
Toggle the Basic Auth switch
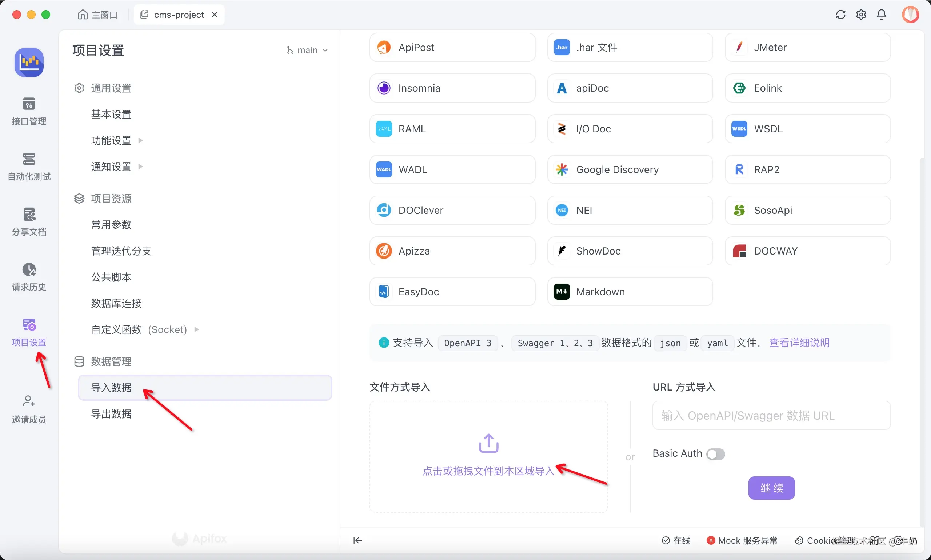click(x=715, y=454)
